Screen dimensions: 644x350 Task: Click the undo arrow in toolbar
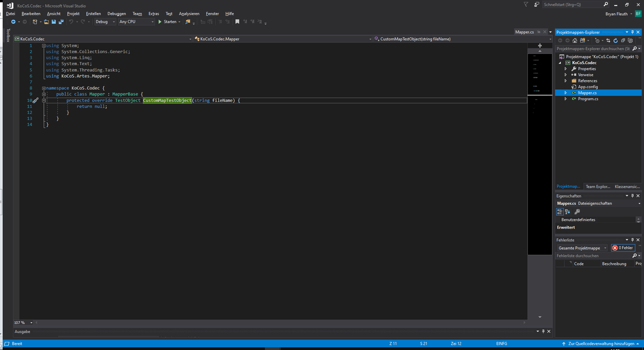pos(71,22)
